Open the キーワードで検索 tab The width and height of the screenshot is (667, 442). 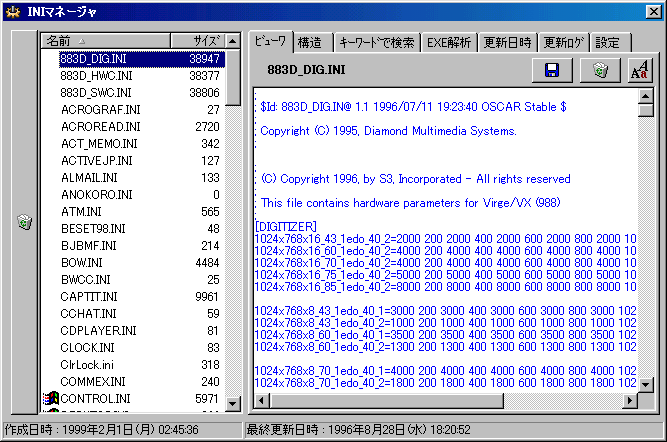point(377,43)
